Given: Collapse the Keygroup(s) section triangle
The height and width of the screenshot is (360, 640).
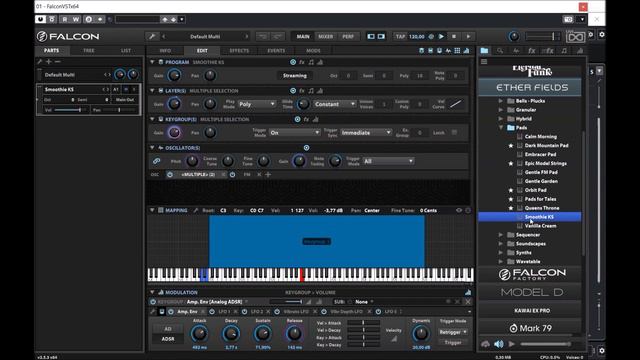Looking at the screenshot, I should click(152, 119).
